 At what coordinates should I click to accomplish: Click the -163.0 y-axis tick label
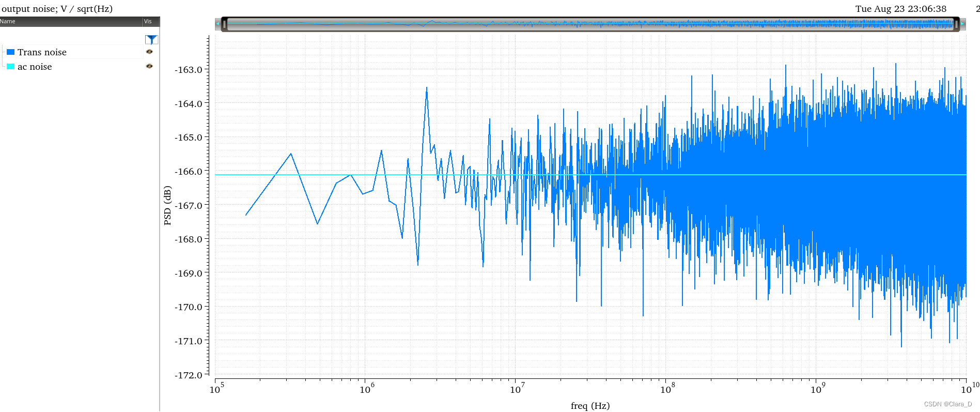tap(188, 70)
